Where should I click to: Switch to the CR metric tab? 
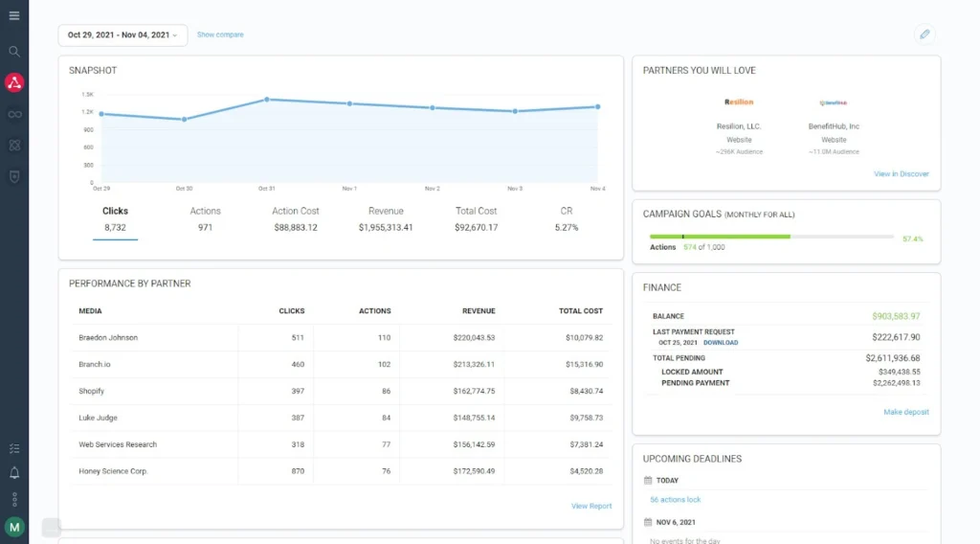[x=567, y=219]
